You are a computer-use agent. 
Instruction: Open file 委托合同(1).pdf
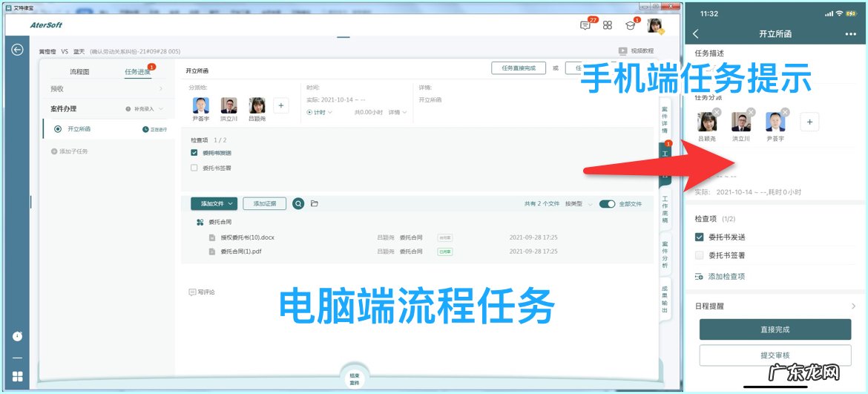[240, 252]
